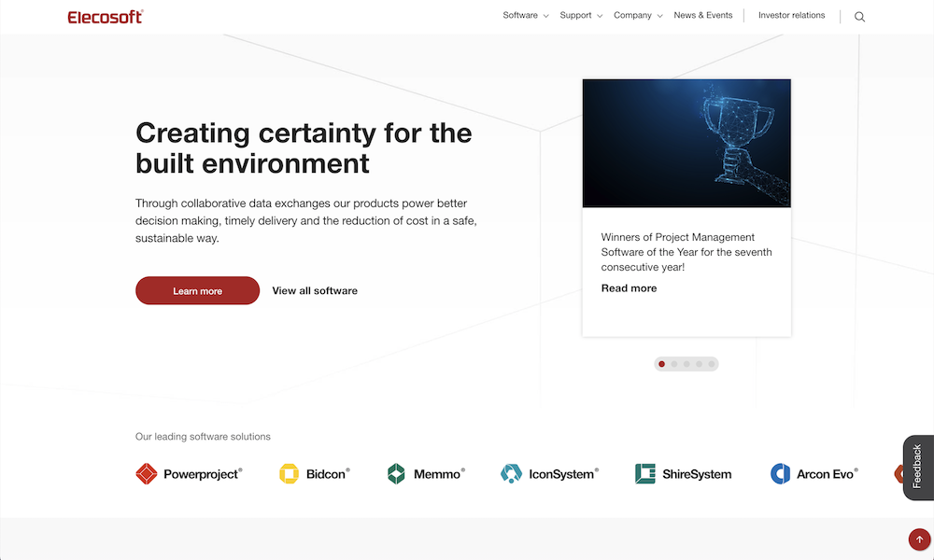934x560 pixels.
Task: Expand the Software dropdown menu
Action: [526, 16]
